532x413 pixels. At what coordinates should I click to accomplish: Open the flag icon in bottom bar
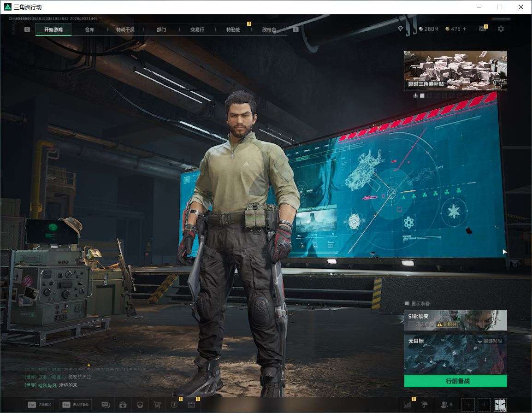[425, 405]
